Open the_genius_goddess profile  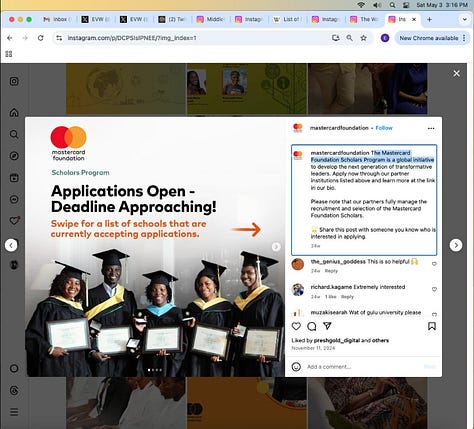click(338, 262)
